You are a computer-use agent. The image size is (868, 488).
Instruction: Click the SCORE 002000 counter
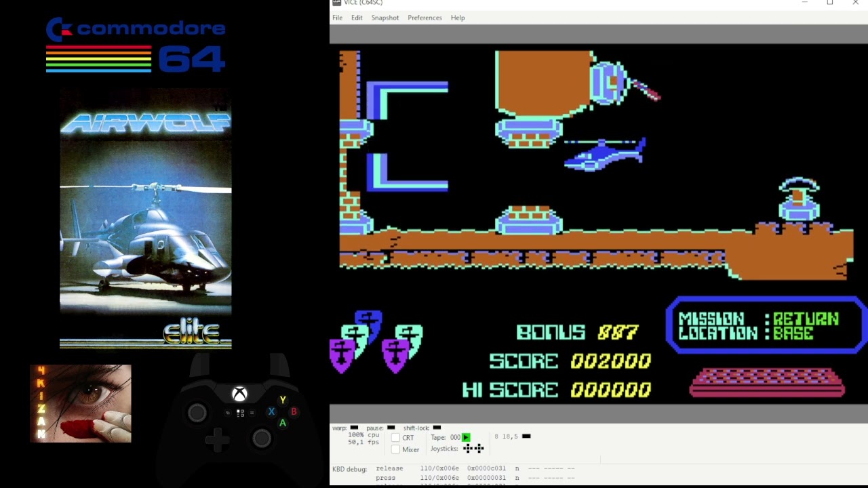tap(570, 361)
